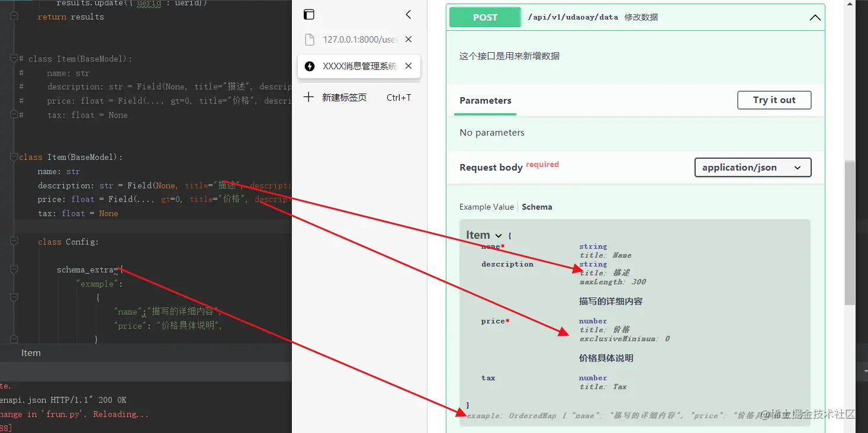868x433 pixels.
Task: Click the fold marker beside 'return results'
Action: pyautogui.click(x=15, y=17)
